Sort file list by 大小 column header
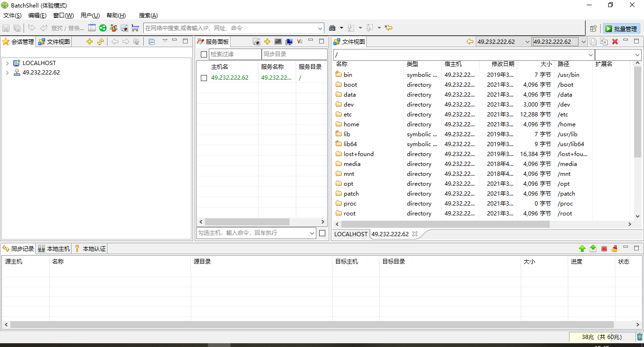Screen dimensions: 644x347 click(x=546, y=64)
